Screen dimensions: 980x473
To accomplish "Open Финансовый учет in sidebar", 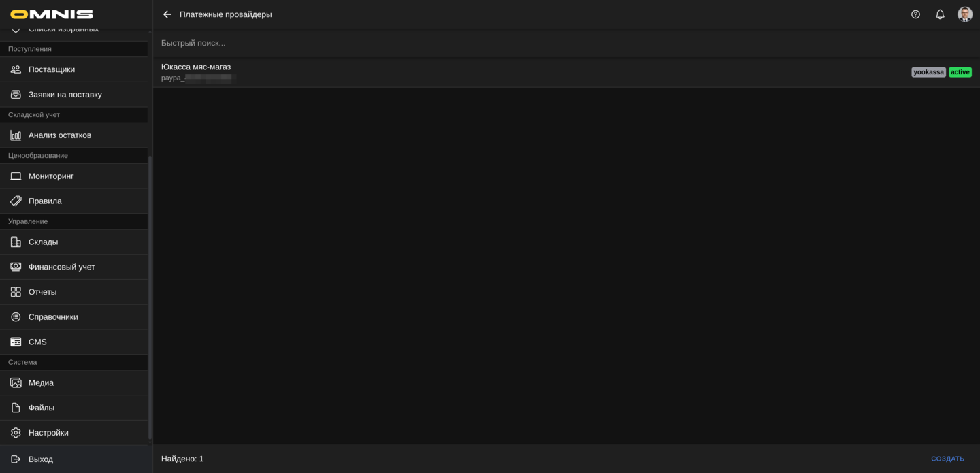I will pos(62,267).
